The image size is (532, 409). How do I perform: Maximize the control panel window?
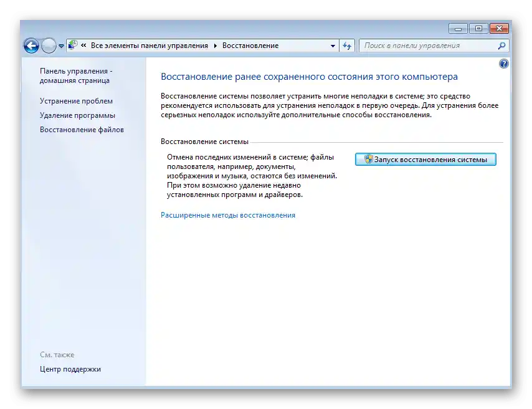click(x=478, y=29)
